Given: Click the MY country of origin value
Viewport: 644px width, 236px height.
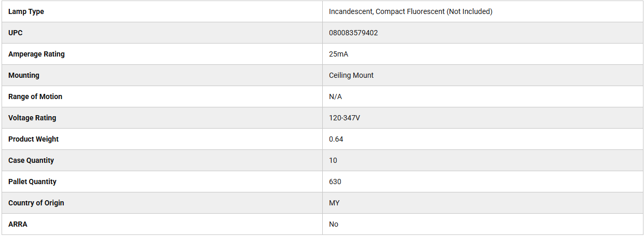Looking at the screenshot, I should click(x=334, y=203).
